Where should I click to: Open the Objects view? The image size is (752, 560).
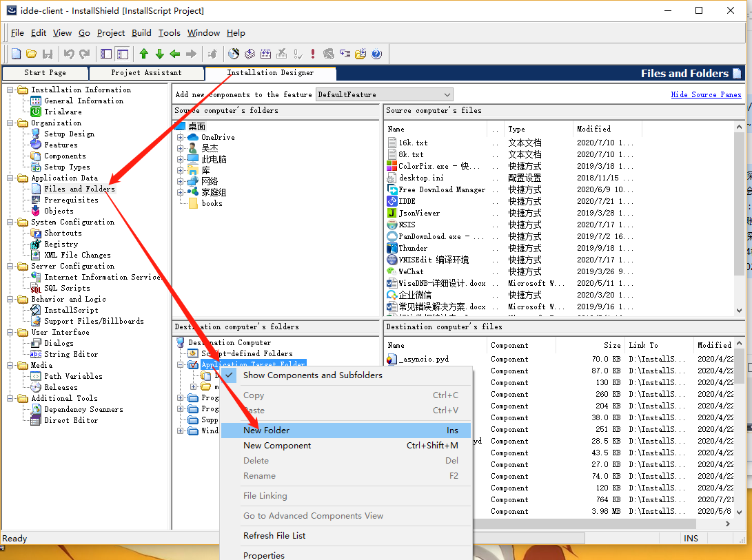(x=59, y=211)
